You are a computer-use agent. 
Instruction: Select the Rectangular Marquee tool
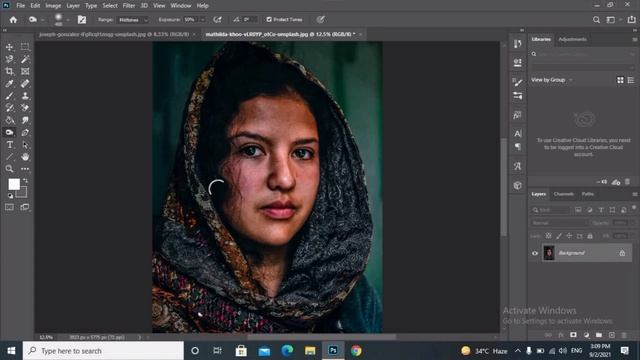tap(25, 47)
